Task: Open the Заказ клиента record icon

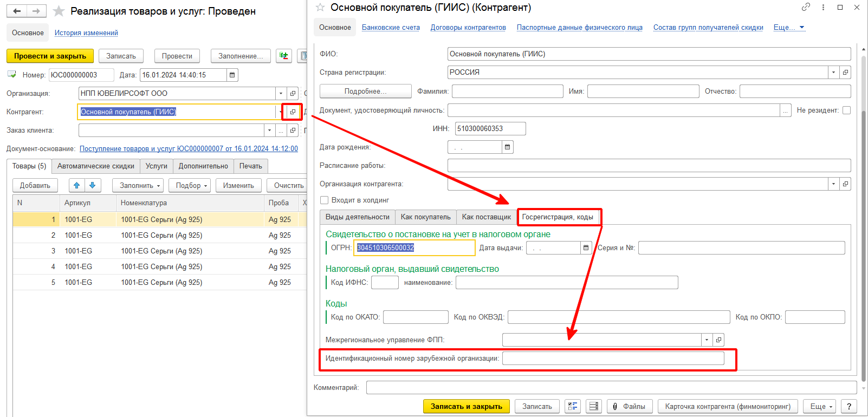Action: [x=293, y=130]
